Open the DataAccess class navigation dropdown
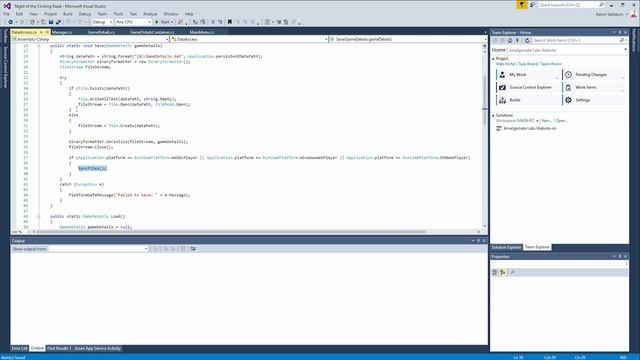The height and width of the screenshot is (360, 640). [x=326, y=39]
